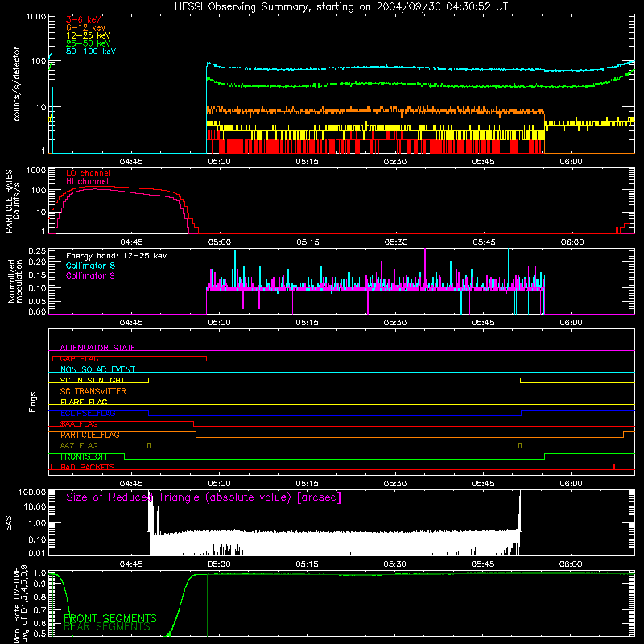Select the Collimator 9 legend entry
Image resolution: width=644 pixels, height=644 pixels.
coord(90,275)
